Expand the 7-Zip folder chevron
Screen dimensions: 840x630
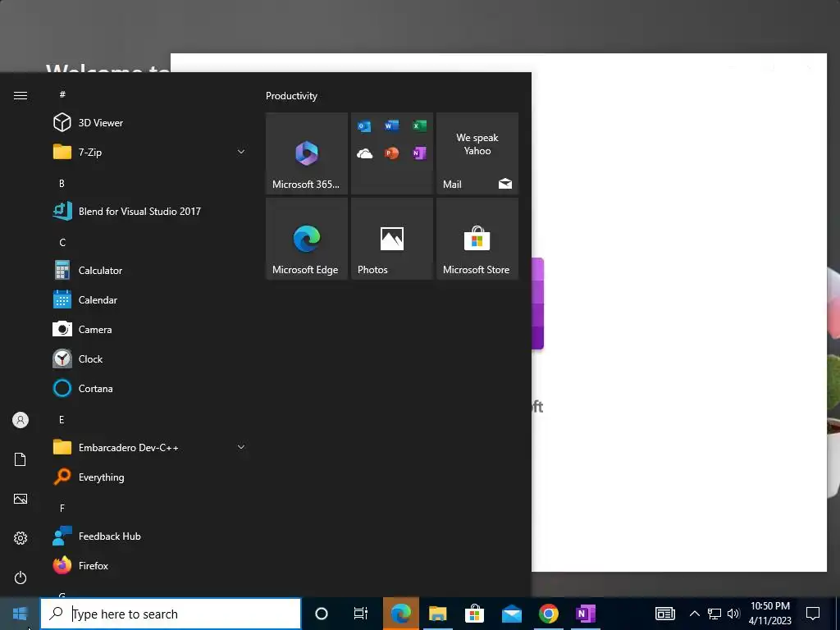click(x=241, y=152)
